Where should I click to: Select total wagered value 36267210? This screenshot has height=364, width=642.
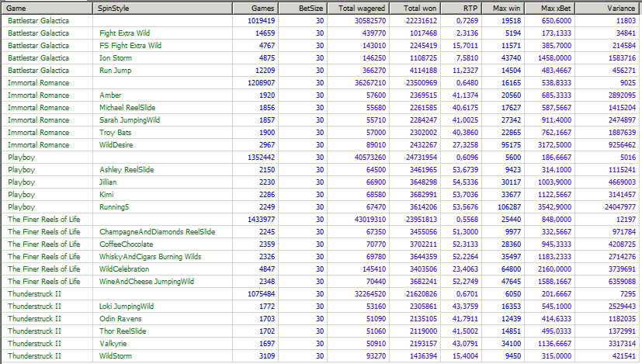pyautogui.click(x=370, y=83)
